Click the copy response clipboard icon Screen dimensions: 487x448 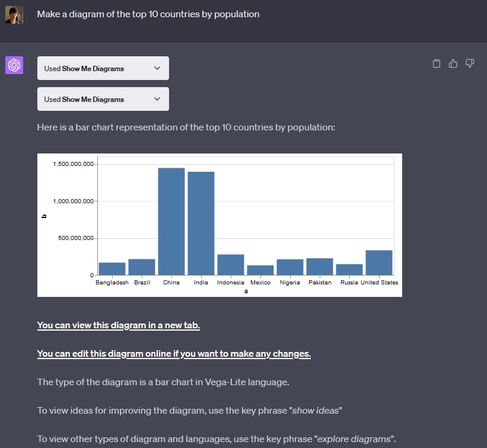pos(437,63)
